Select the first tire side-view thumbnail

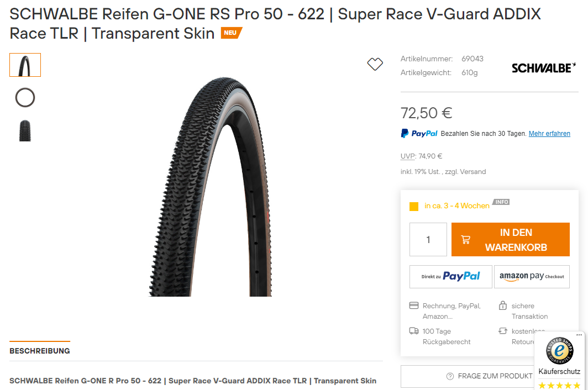coord(25,65)
